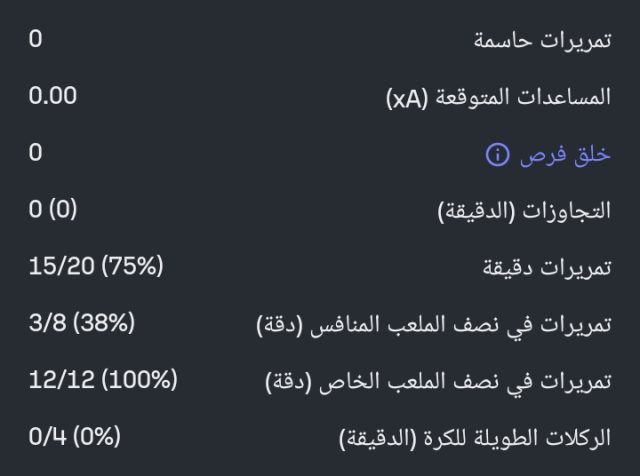The image size is (640, 476).
Task: Click the 0 value in خلق فرص row
Action: pos(36,155)
